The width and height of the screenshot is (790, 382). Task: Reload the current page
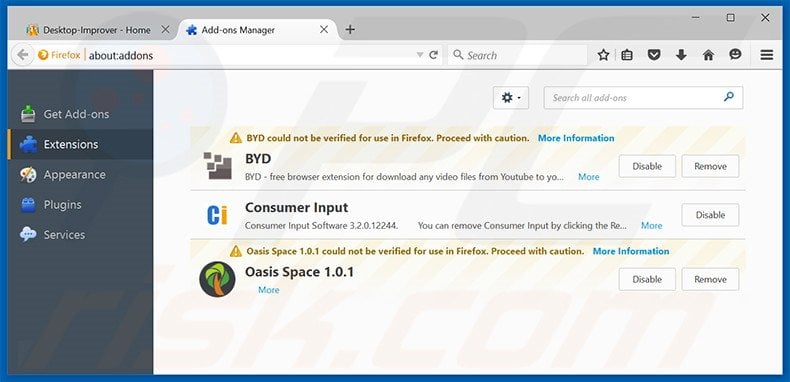click(433, 55)
